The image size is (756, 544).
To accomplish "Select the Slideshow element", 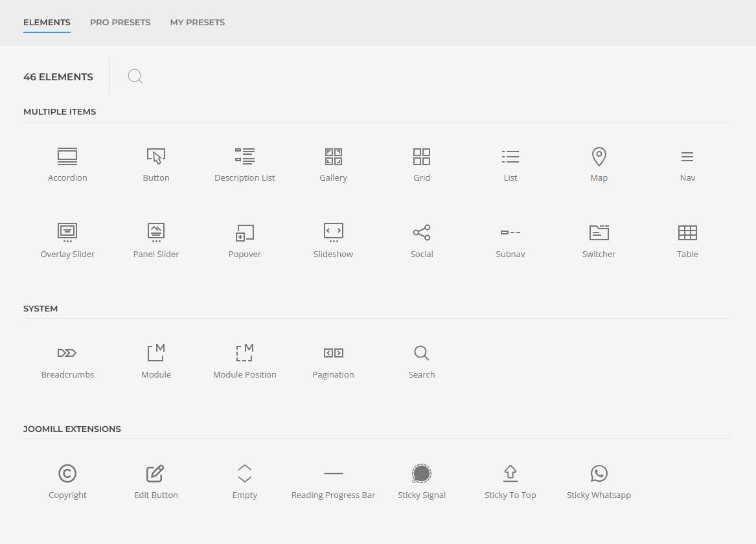I will (x=333, y=241).
